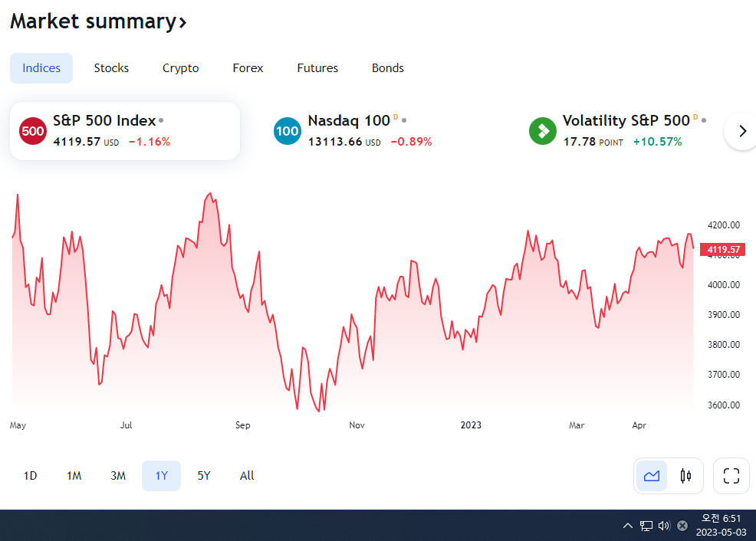This screenshot has width=756, height=541.
Task: Click the 13113.66 USD price value
Action: click(x=344, y=142)
